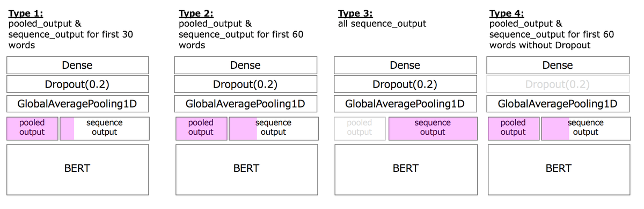
Task: Click Dropout(0.2) block in Type 1
Action: (77, 84)
